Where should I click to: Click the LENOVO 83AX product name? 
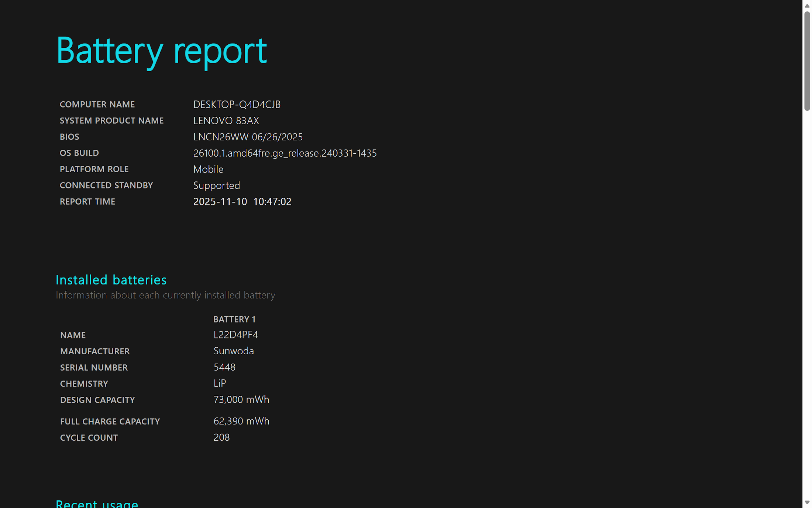point(226,121)
